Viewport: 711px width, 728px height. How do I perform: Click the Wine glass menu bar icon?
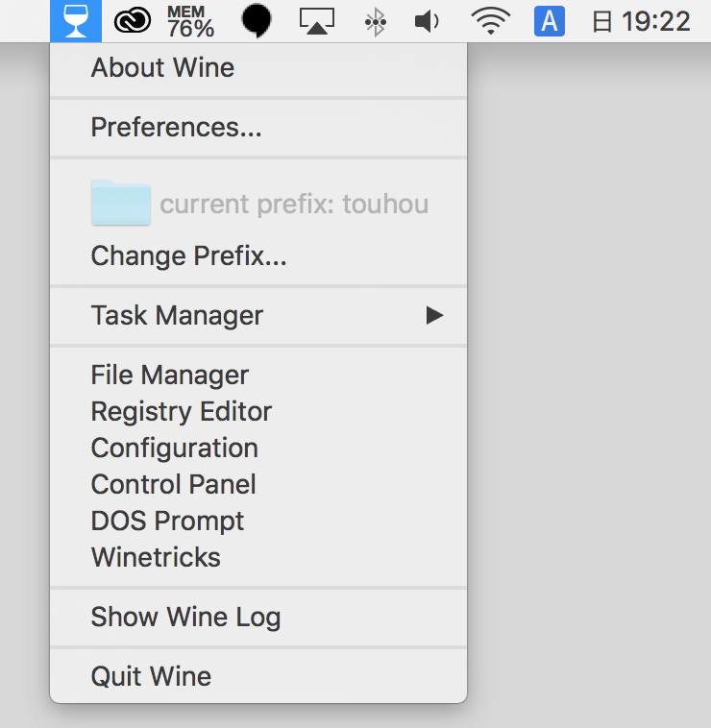pos(76,21)
